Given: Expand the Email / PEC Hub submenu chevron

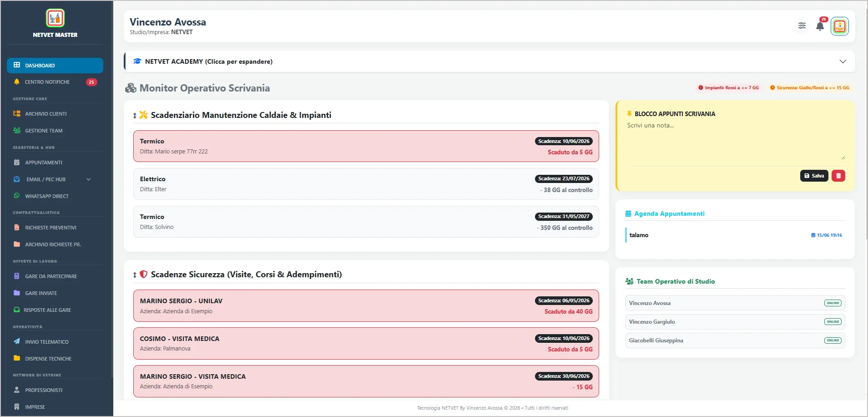Looking at the screenshot, I should [x=89, y=179].
